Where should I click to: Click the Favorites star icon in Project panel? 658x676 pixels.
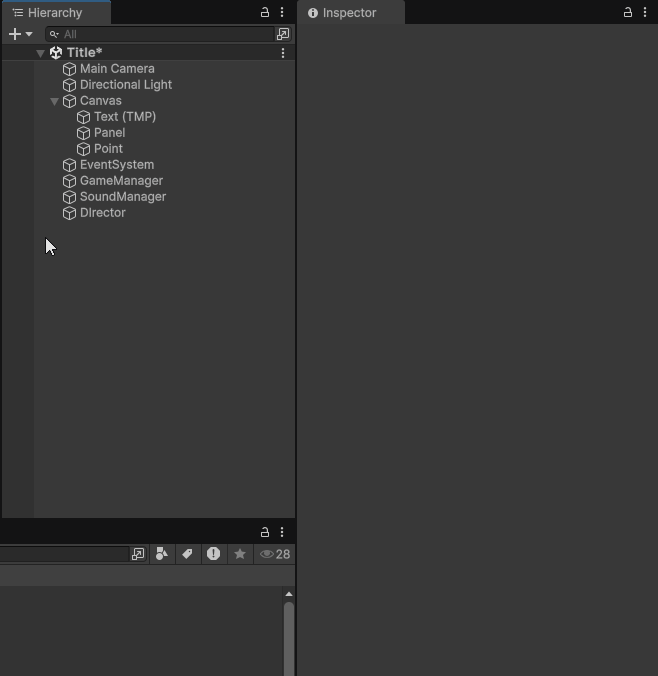click(x=240, y=554)
